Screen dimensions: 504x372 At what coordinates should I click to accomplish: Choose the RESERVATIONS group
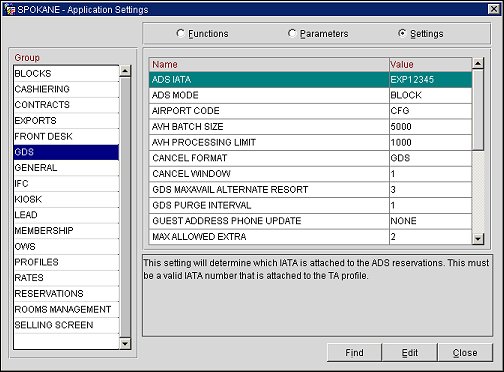click(x=66, y=294)
